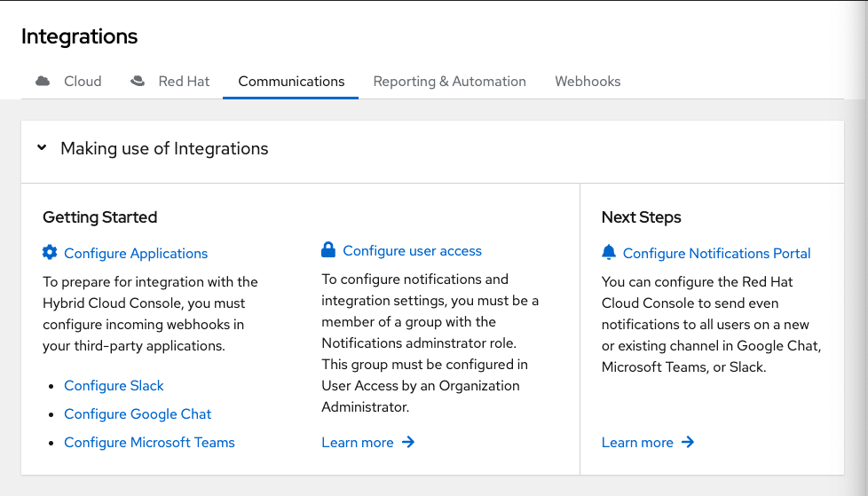Open the Configure Notifications Portal link
Viewport: 868px width, 496px height.
pyautogui.click(x=716, y=254)
